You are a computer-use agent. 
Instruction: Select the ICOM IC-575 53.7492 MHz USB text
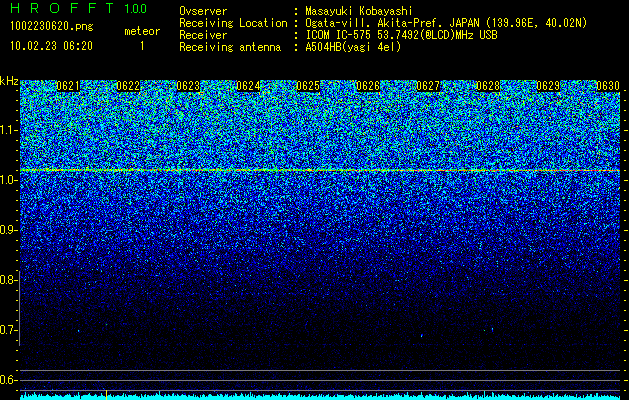pyautogui.click(x=402, y=35)
